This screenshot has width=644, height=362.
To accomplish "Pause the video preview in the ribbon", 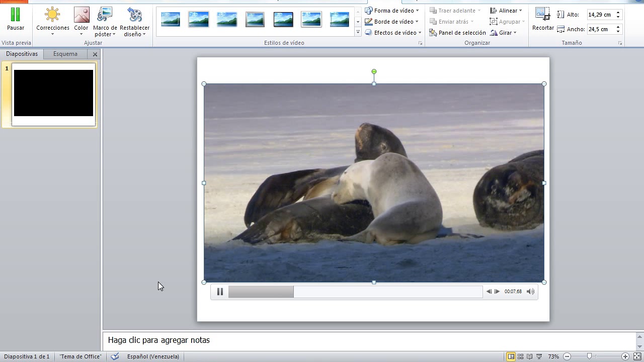I will pyautogui.click(x=16, y=19).
